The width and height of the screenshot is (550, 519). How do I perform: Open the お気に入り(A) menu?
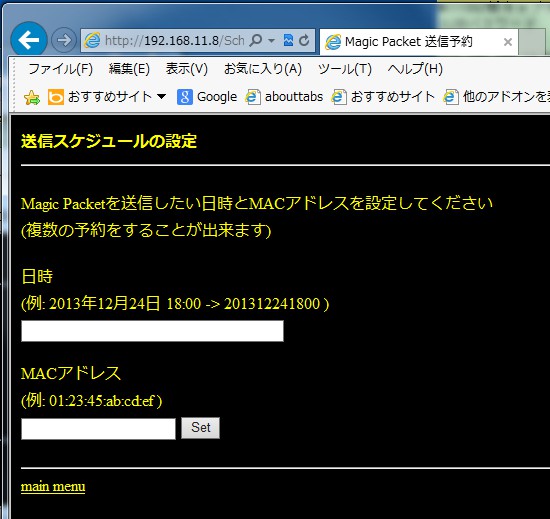click(263, 69)
